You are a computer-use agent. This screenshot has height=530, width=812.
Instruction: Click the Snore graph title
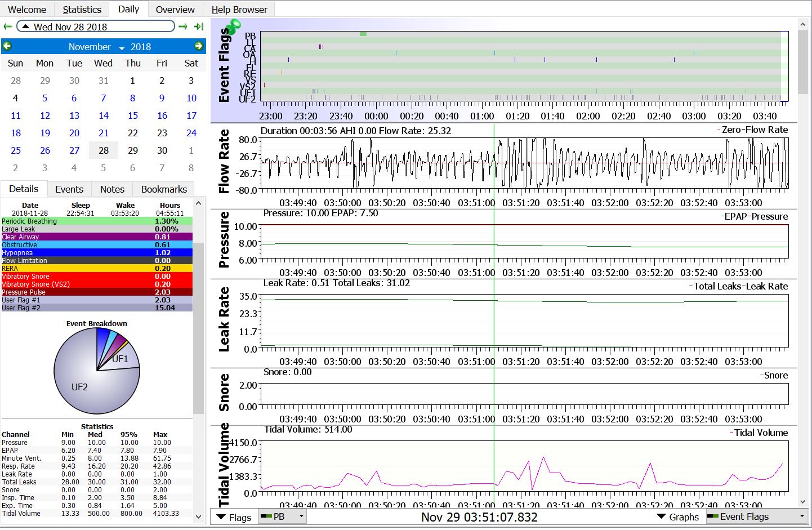click(x=224, y=392)
